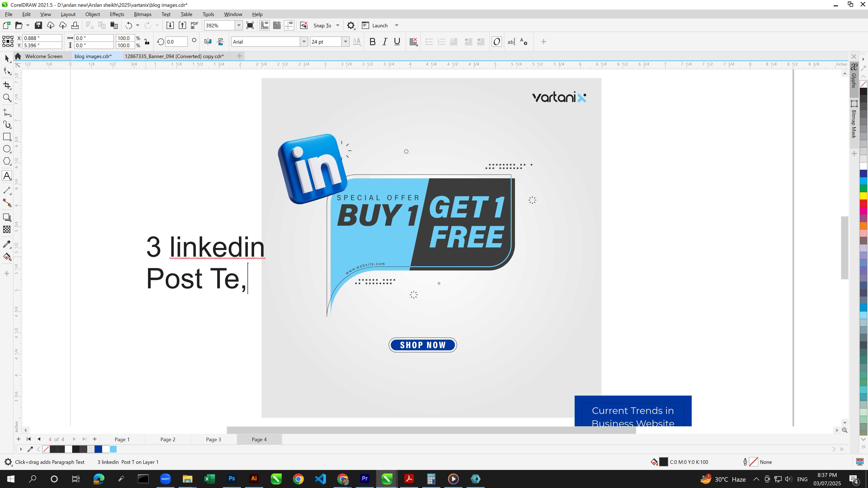Viewport: 868px width, 488px height.
Task: Click Publish to PDF icon
Action: coord(194,26)
